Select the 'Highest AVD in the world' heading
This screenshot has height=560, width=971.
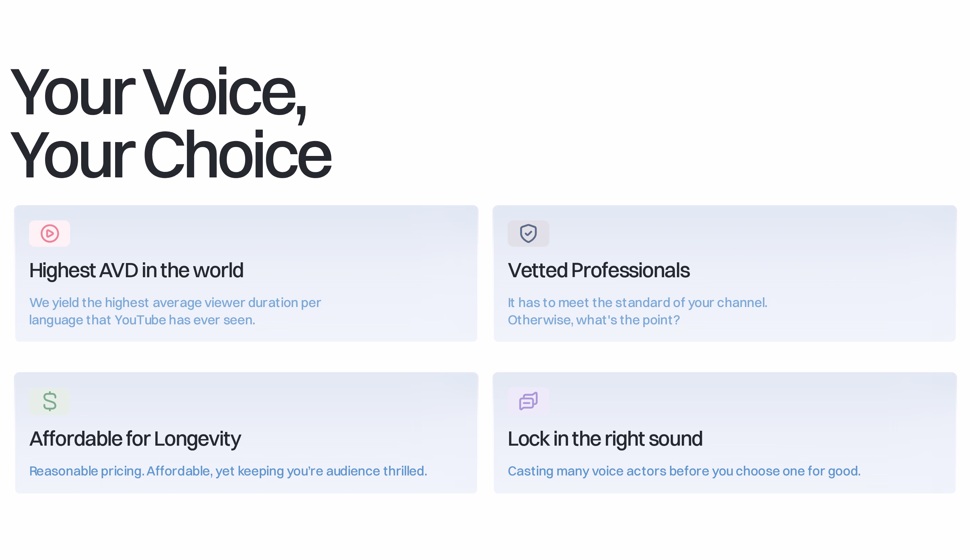coord(136,270)
